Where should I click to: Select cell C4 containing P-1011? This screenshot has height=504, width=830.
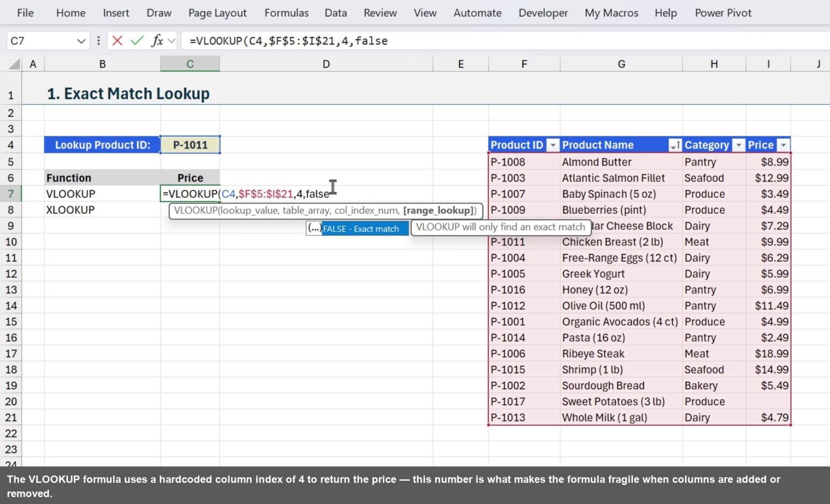click(x=190, y=145)
